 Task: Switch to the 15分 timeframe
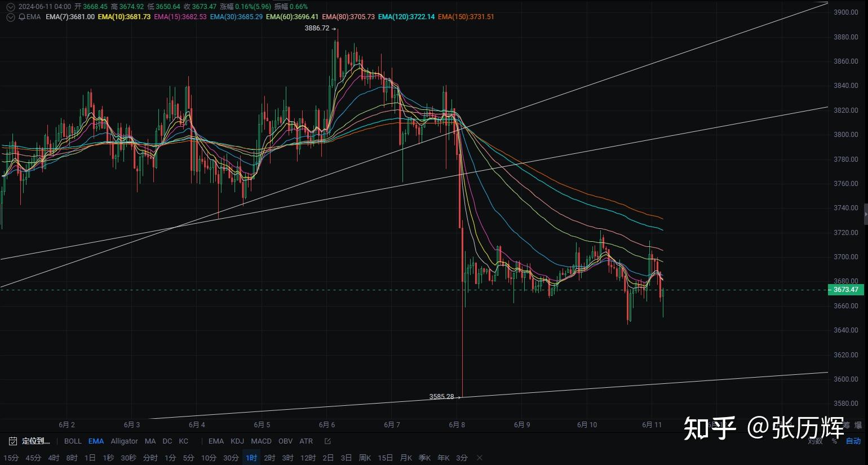11,458
